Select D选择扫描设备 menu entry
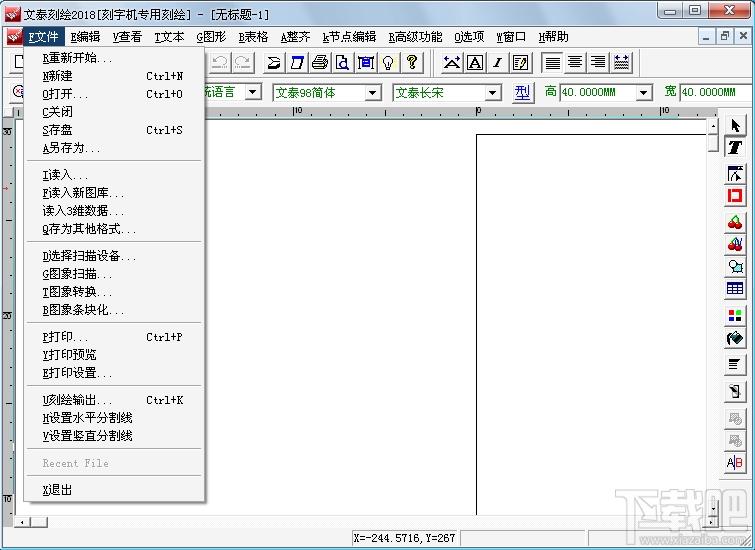 tap(115, 256)
